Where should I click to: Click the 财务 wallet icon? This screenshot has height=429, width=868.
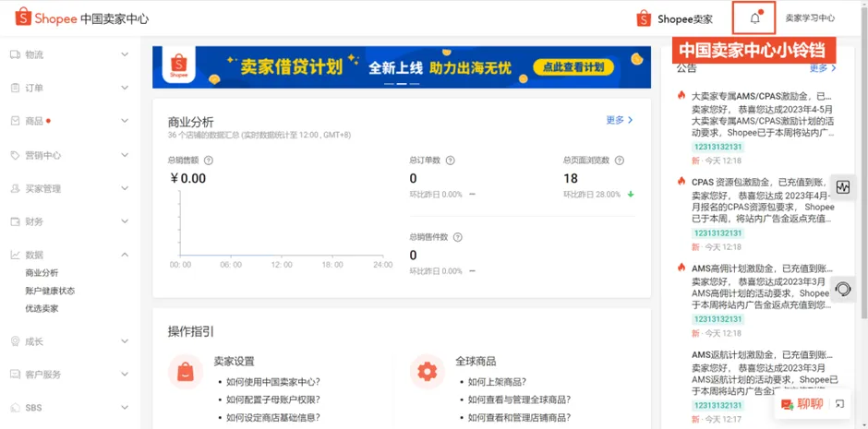point(16,221)
